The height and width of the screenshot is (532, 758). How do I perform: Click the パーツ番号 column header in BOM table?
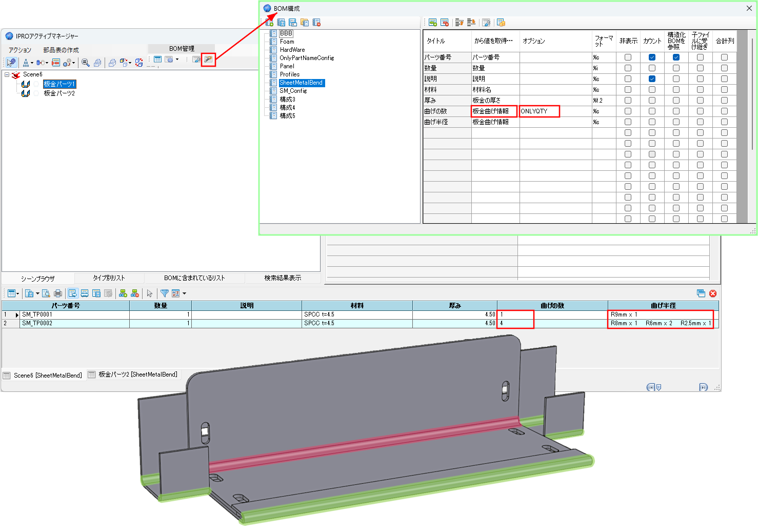[x=66, y=305]
